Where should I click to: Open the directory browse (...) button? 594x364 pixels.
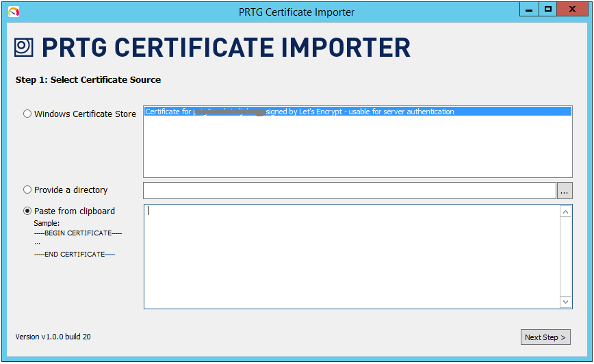click(x=565, y=190)
